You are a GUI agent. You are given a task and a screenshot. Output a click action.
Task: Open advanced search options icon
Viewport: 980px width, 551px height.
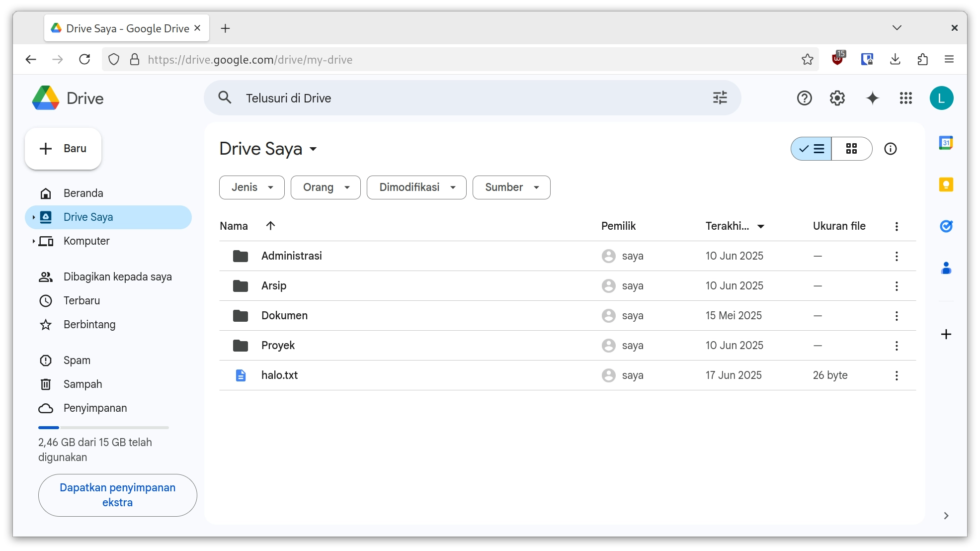[720, 98]
